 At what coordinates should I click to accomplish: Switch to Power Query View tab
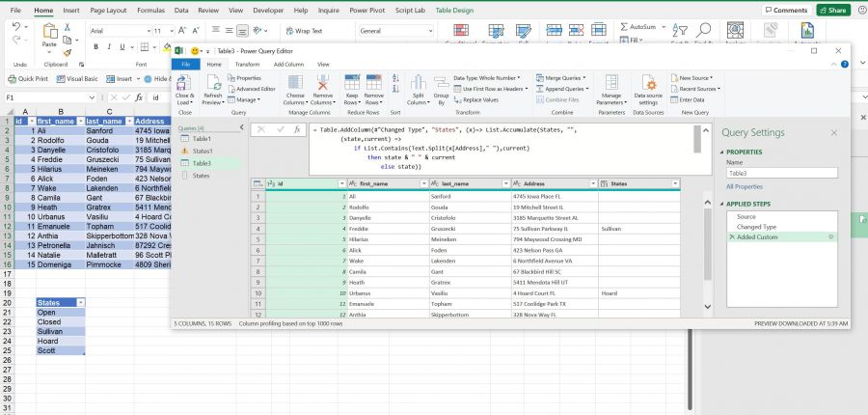click(x=323, y=65)
